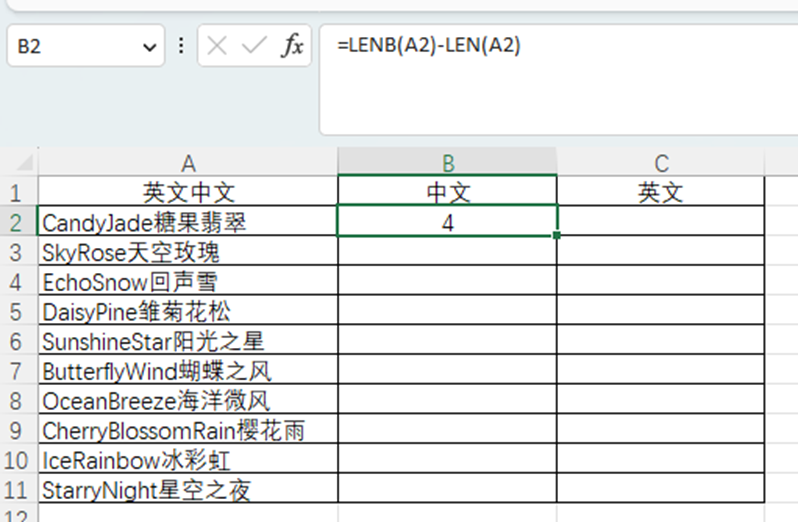Click cell CandyJade糖果翡翠
Screen dimensions: 798x522
[x=188, y=221]
